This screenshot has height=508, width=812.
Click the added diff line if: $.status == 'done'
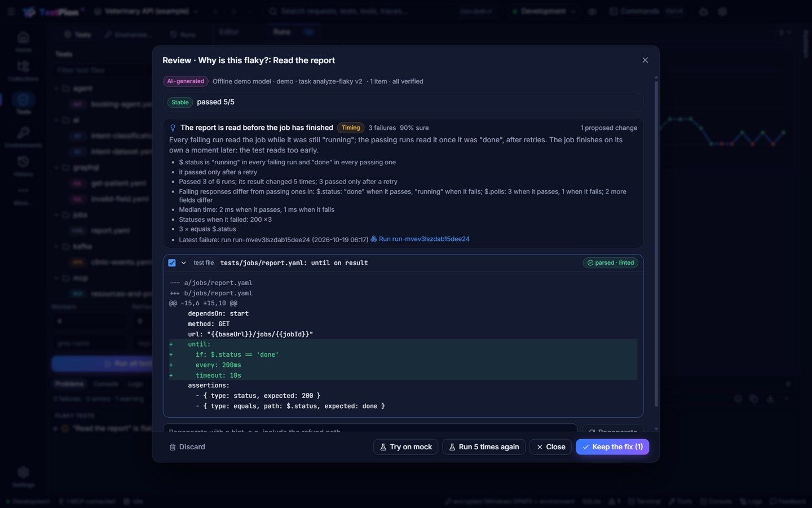click(403, 355)
